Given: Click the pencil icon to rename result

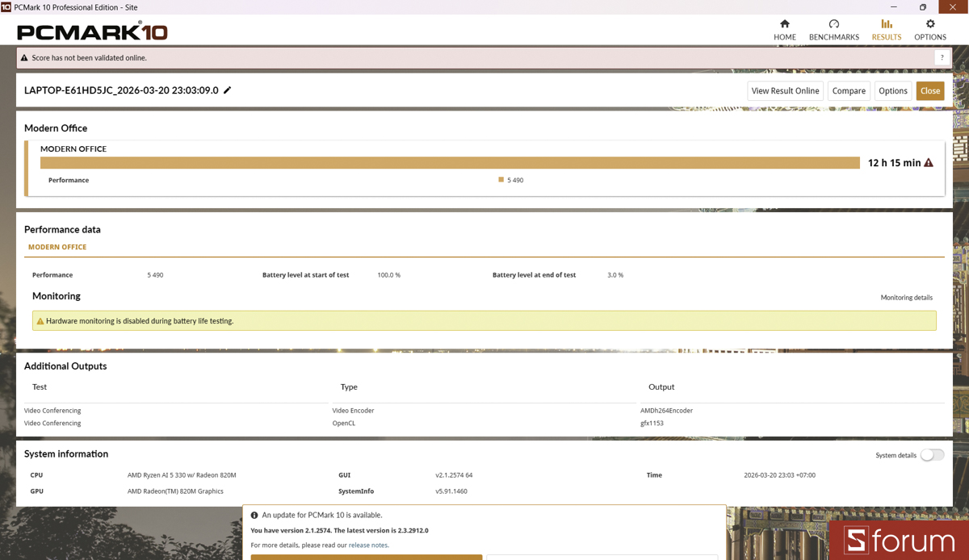Looking at the screenshot, I should coord(228,90).
